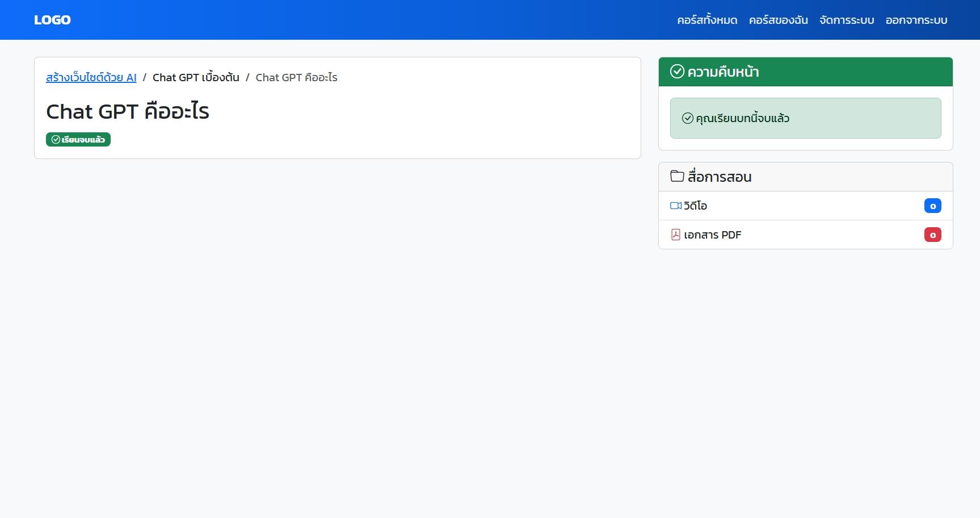Click the folder icon next to สื่อการสอน
Screen dimensions: 980x518
pos(677,176)
